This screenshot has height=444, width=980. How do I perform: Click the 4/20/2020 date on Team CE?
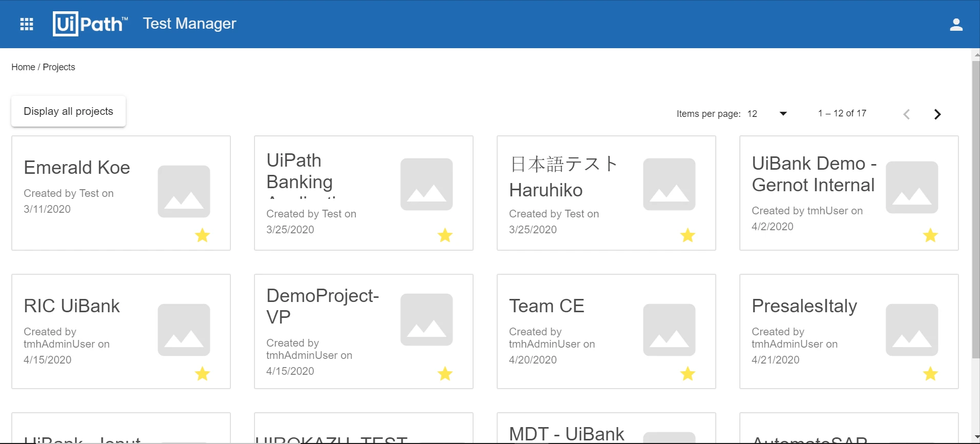[533, 360]
